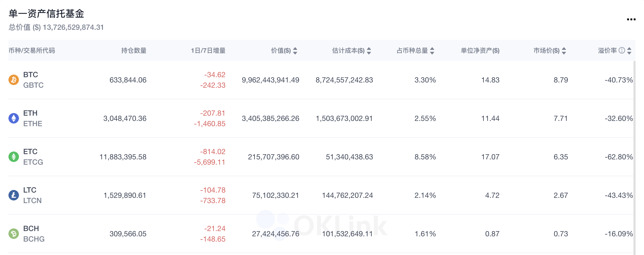Click the Bitcoin Cash BCH coin icon
This screenshot has height=255, width=644.
click(14, 234)
